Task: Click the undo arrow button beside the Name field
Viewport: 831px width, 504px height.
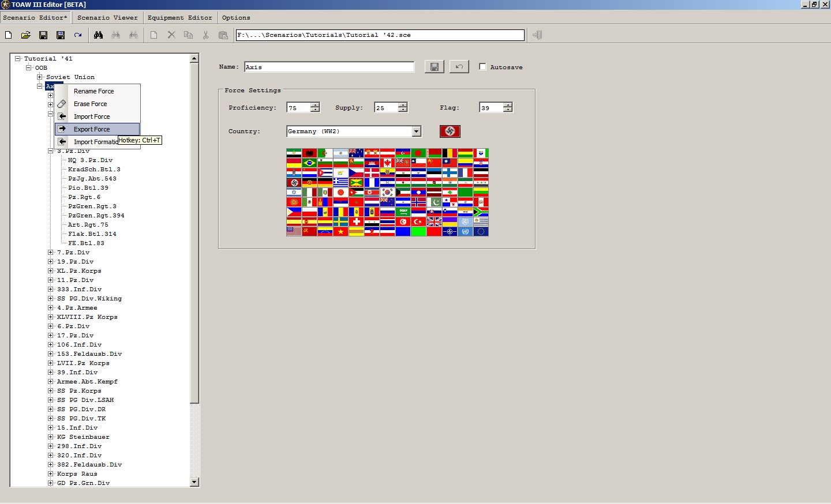Action: (459, 67)
